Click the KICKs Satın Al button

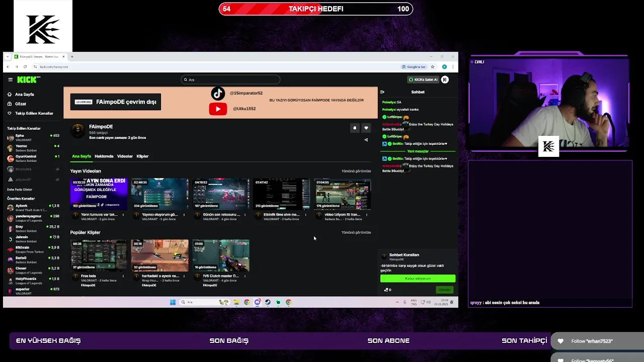[x=423, y=79]
